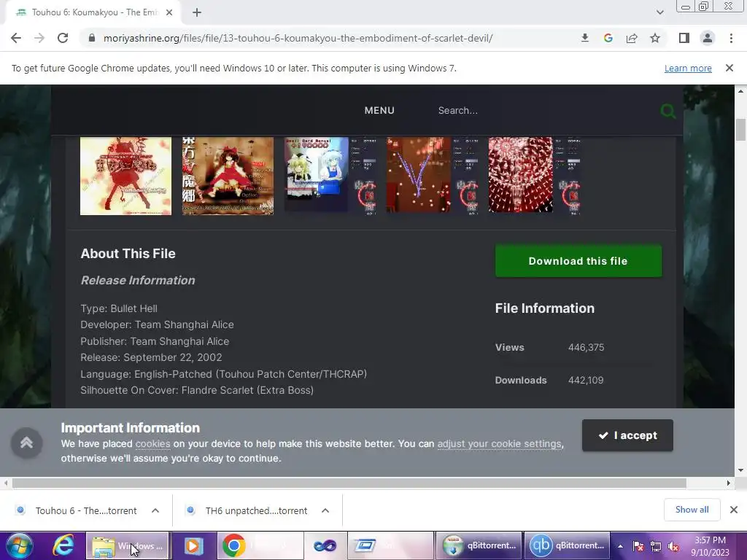Select the Touhou 6: Koumakyou tab

93,12
